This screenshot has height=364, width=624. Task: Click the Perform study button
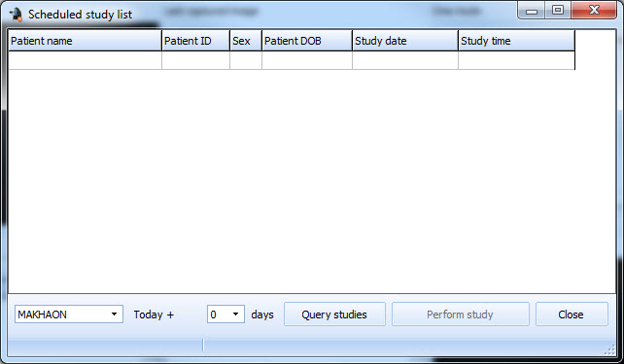[x=461, y=314]
